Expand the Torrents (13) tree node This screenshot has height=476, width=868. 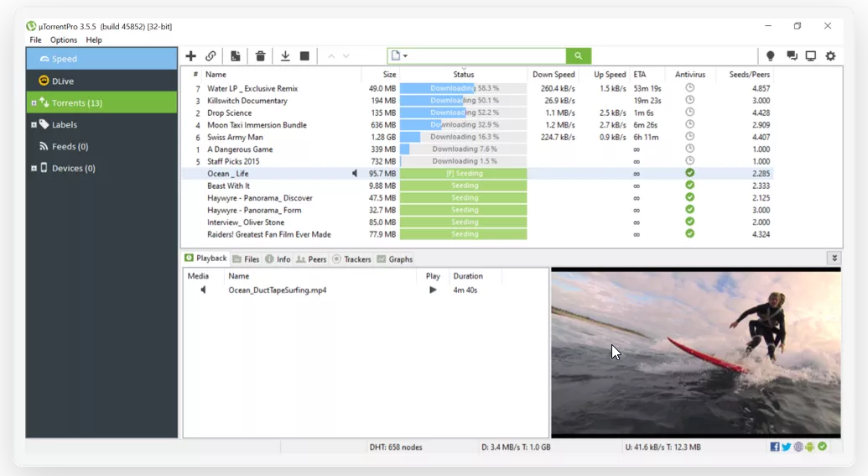[x=34, y=103]
